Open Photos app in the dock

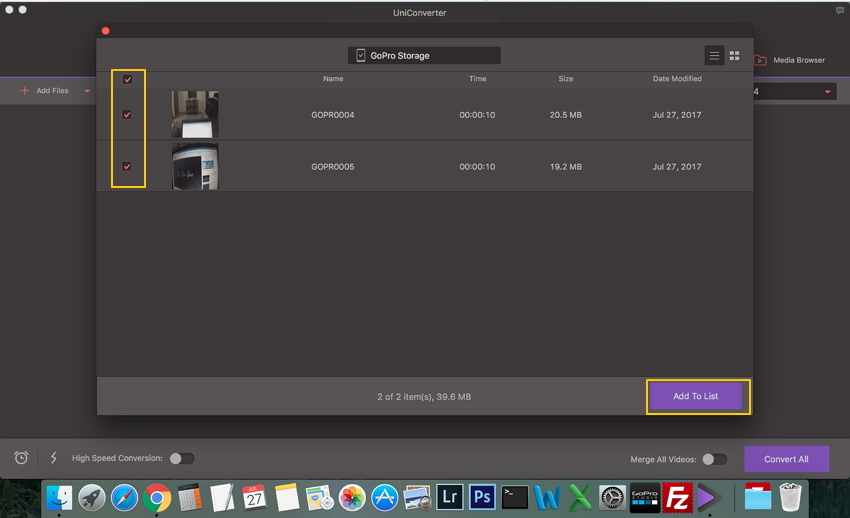coord(352,497)
